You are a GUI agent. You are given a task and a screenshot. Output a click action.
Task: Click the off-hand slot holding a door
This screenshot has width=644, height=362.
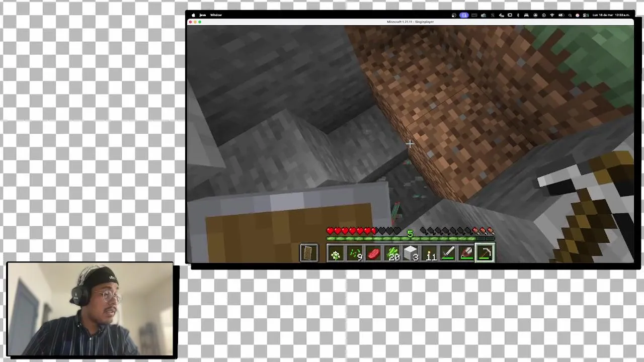[308, 253]
